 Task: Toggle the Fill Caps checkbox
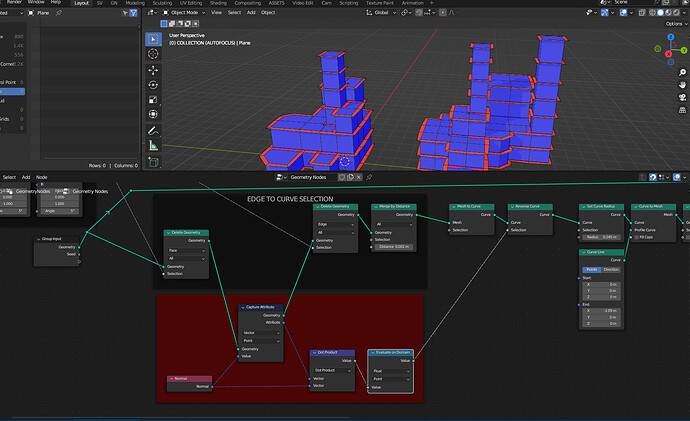click(x=636, y=237)
